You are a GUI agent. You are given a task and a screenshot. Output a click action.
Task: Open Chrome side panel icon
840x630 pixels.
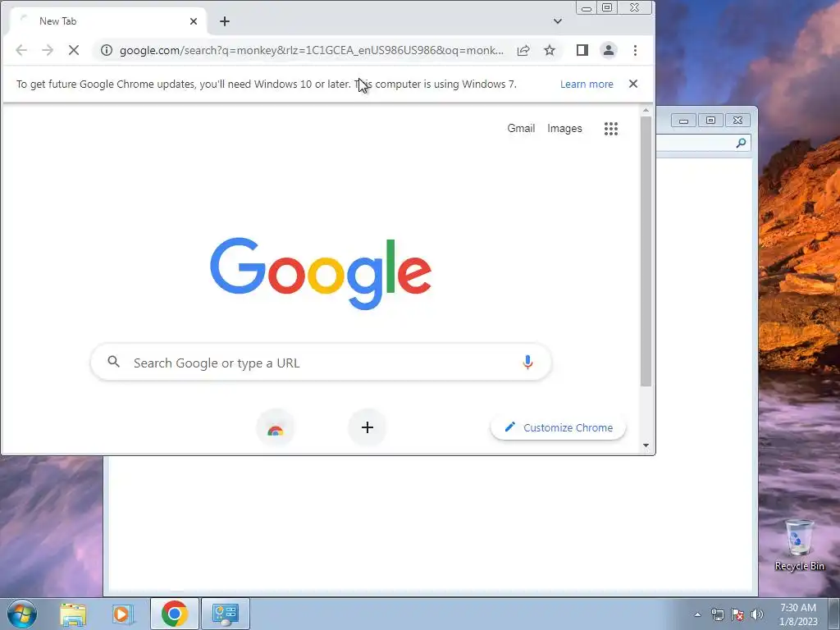pyautogui.click(x=582, y=50)
